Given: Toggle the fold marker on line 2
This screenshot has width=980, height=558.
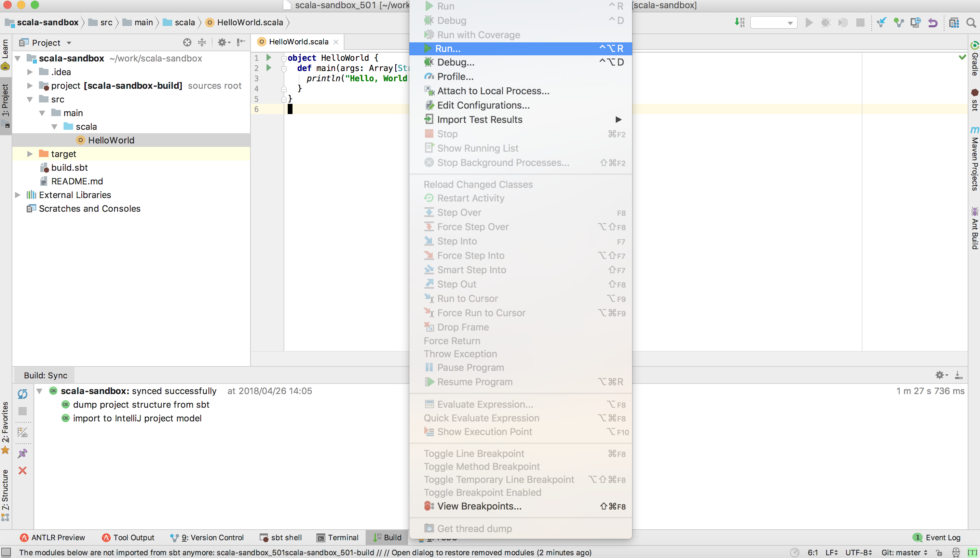Looking at the screenshot, I should click(284, 69).
